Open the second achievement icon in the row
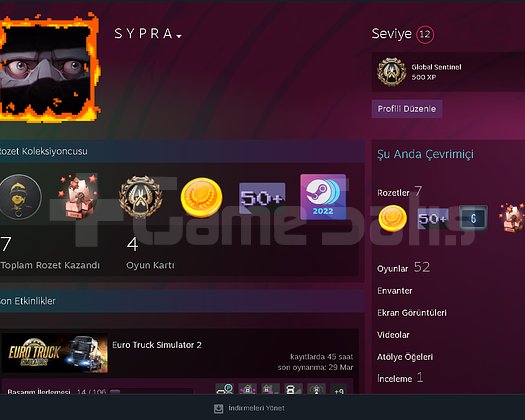The height and width of the screenshot is (420, 525). pyautogui.click(x=247, y=389)
